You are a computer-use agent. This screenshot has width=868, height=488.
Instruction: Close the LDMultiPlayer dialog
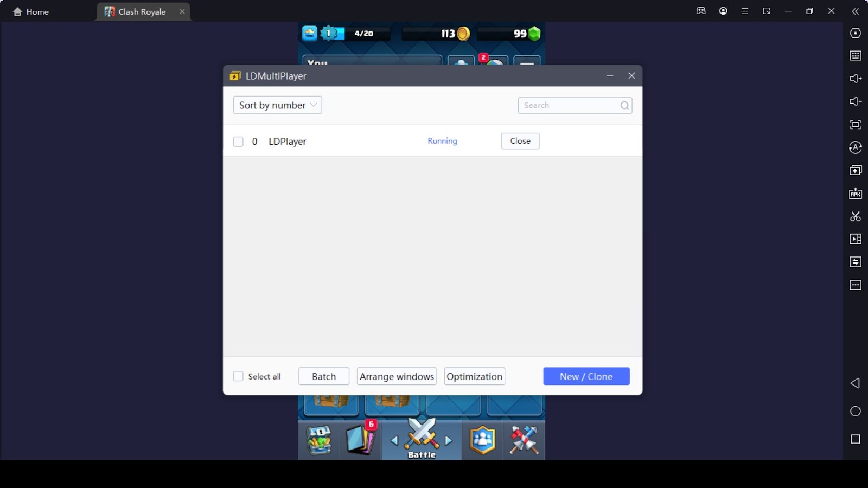[631, 76]
